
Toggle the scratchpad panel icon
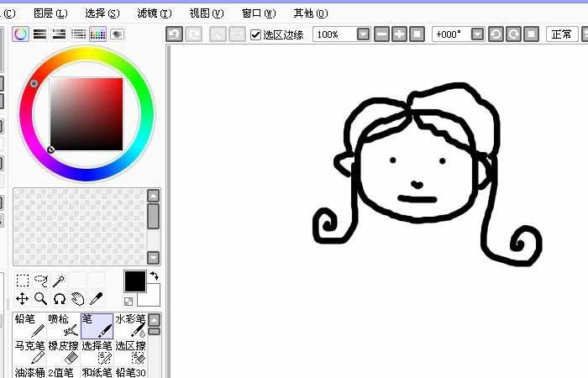[x=117, y=34]
